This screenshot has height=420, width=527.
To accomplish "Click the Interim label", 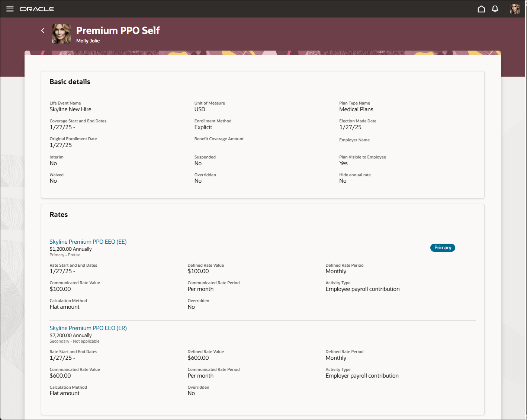I will [57, 157].
